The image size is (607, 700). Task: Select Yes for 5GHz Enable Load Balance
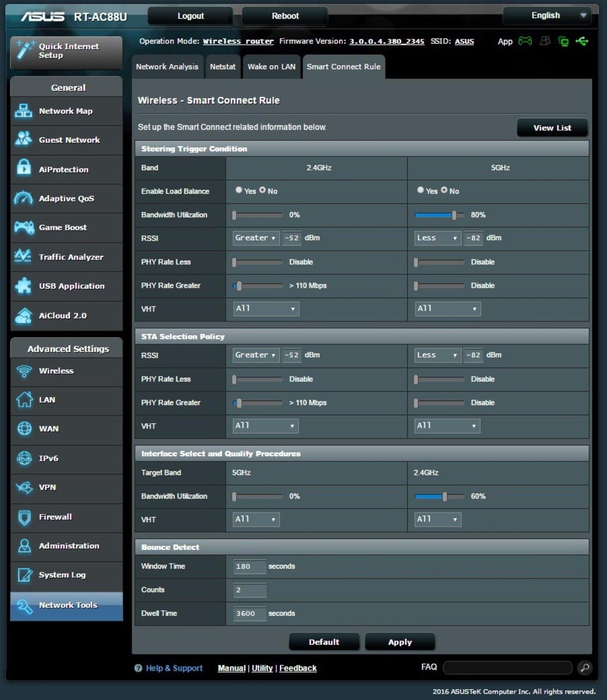click(420, 190)
